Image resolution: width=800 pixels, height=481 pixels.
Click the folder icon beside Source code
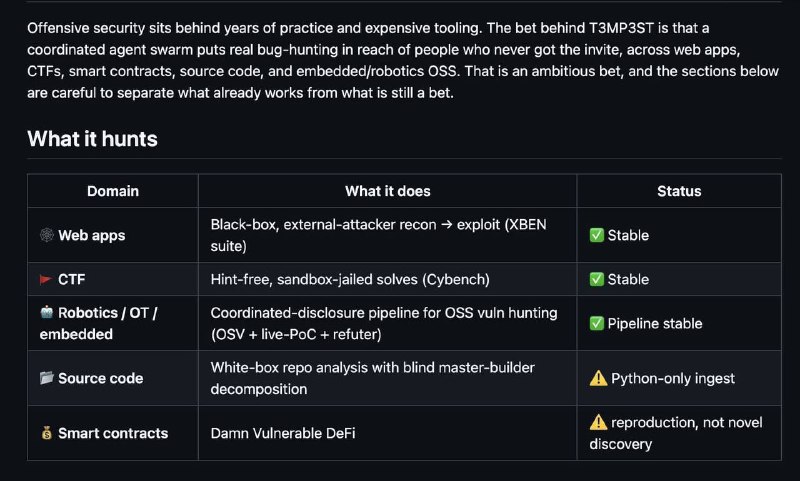click(46, 377)
